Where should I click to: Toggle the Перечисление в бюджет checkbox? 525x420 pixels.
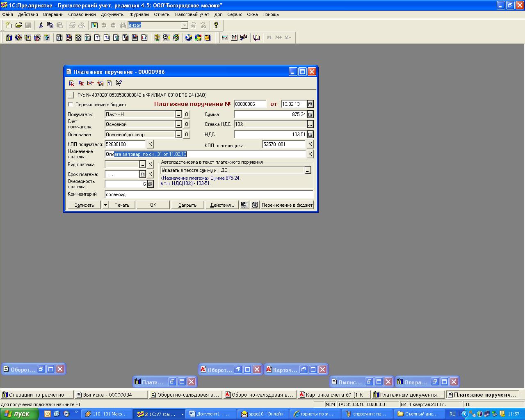click(x=71, y=105)
